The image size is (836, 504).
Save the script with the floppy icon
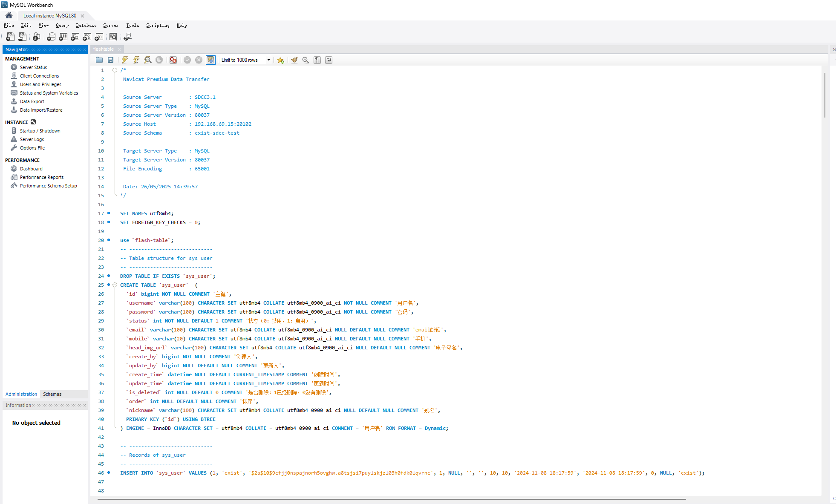tap(111, 60)
